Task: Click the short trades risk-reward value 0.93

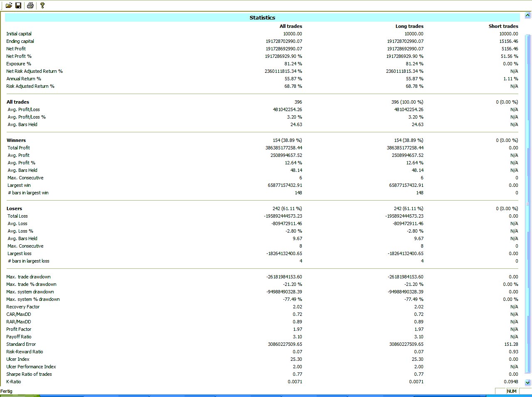Action: [514, 352]
